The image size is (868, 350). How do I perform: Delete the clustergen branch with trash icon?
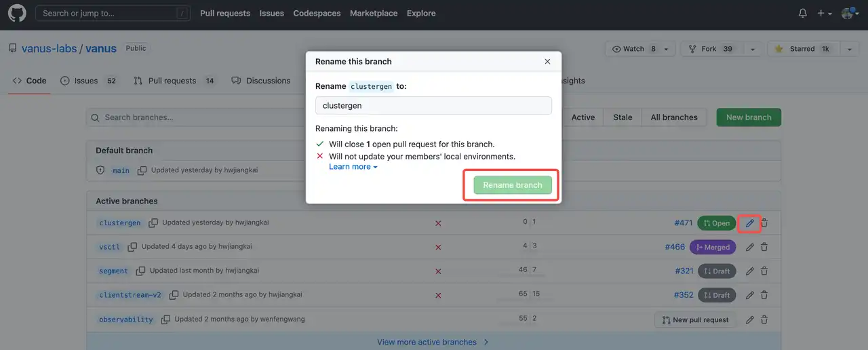[764, 223]
